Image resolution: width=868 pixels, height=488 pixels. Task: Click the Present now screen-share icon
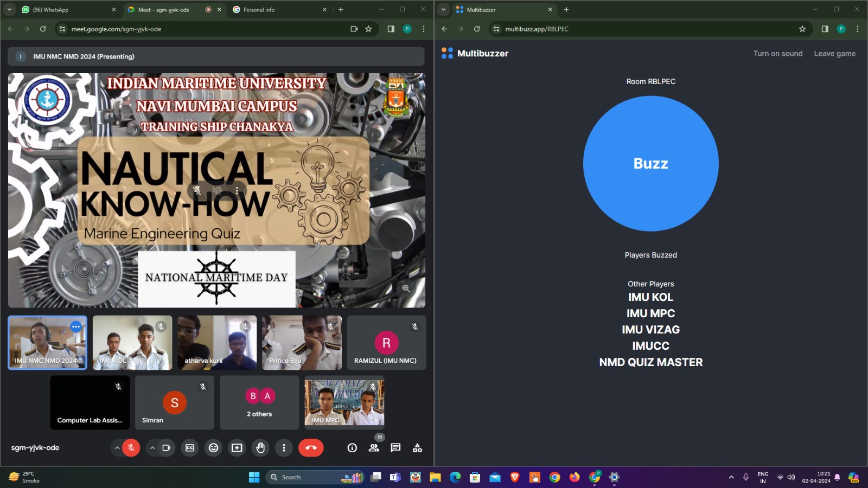[237, 448]
